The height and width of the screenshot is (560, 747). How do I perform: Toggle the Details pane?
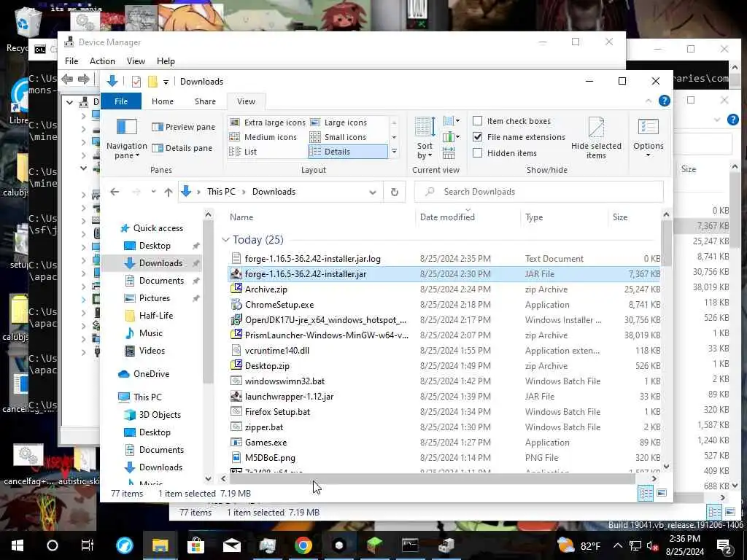(x=182, y=148)
